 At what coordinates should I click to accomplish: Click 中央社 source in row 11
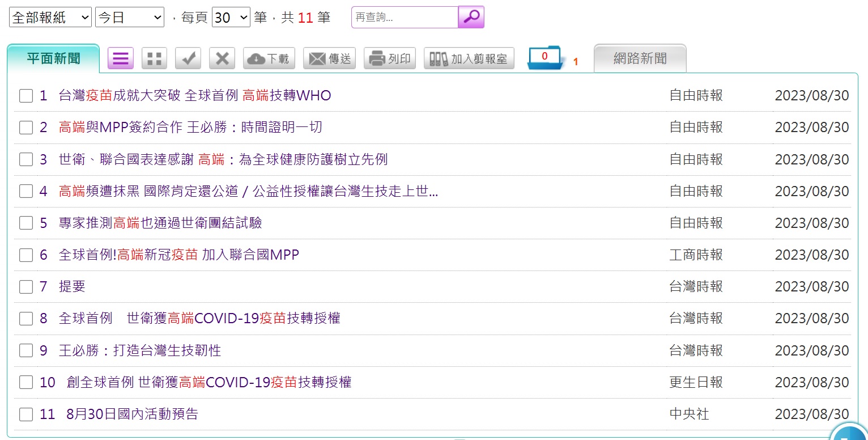pos(690,414)
